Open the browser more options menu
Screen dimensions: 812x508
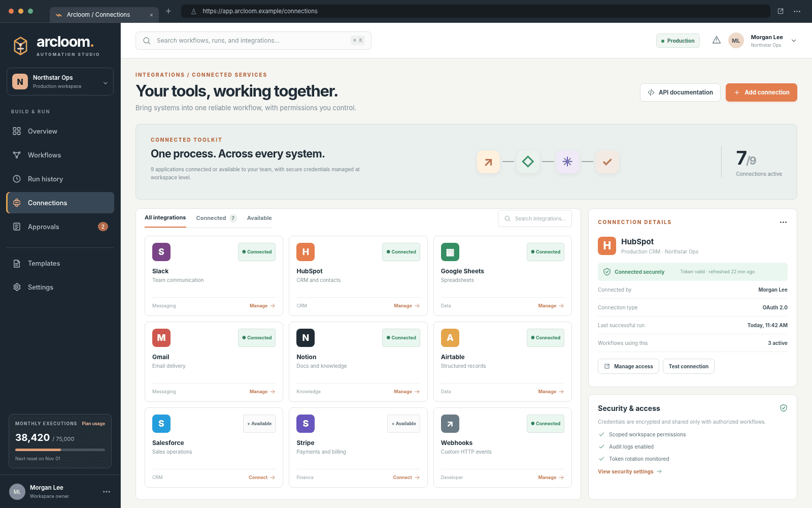coord(797,11)
